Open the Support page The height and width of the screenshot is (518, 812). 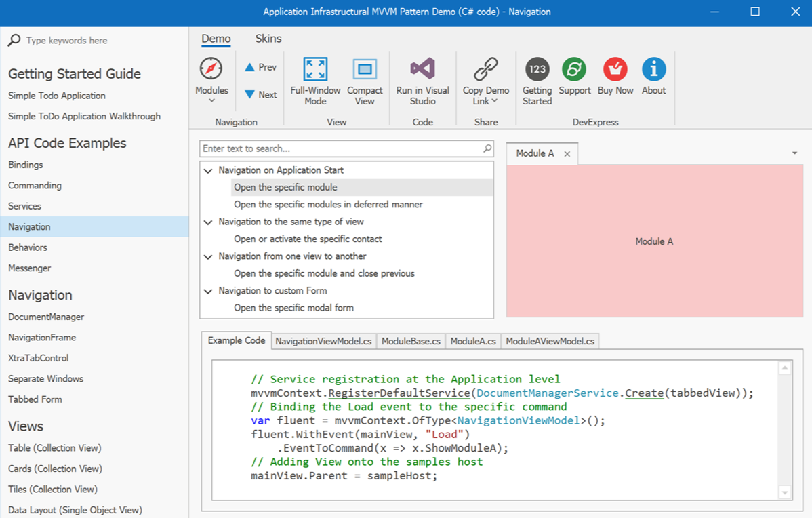574,76
